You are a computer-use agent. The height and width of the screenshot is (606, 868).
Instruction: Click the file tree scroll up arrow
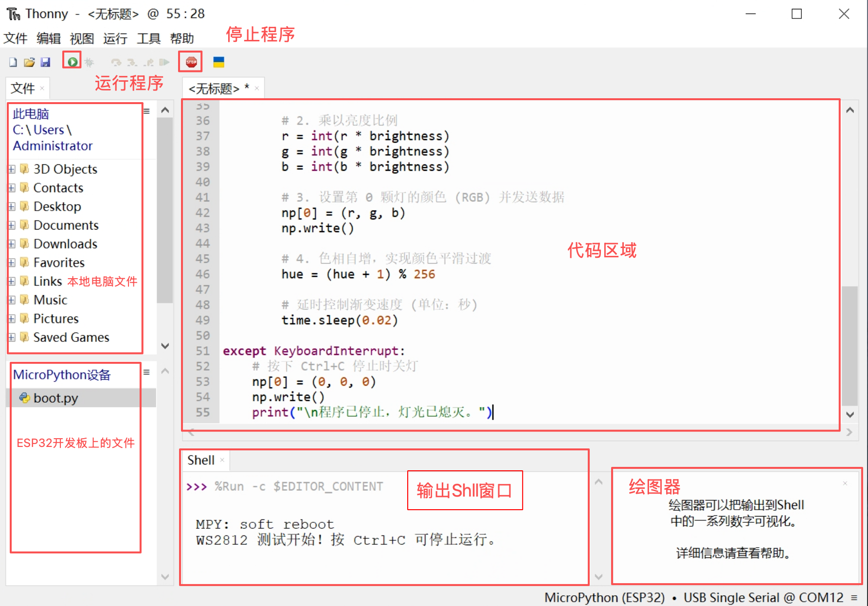point(165,110)
